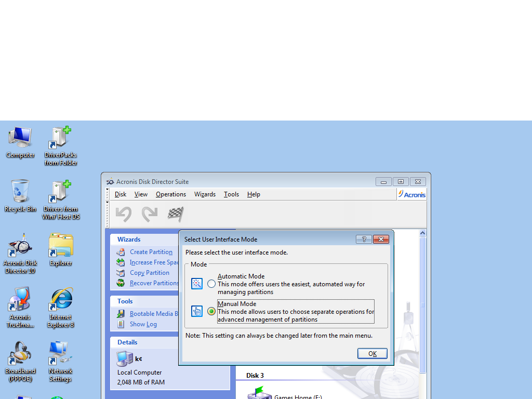Click the '2,048 MB of RAM' text

tap(141, 382)
